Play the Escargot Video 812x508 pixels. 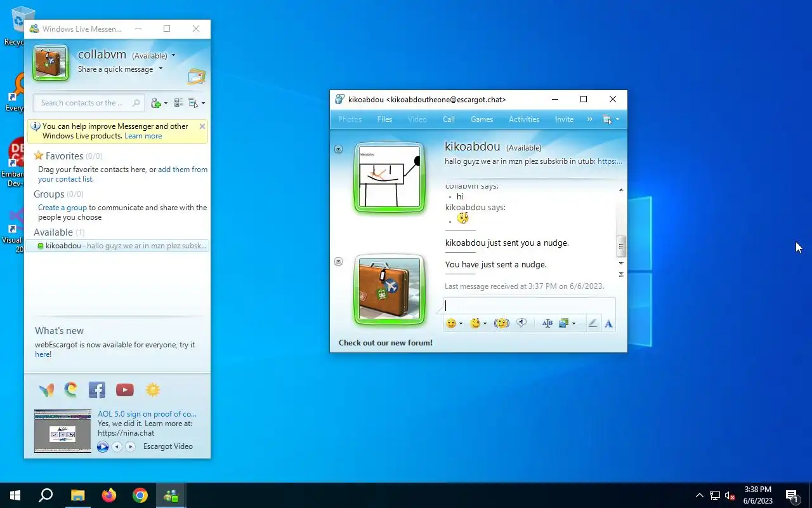tap(103, 446)
